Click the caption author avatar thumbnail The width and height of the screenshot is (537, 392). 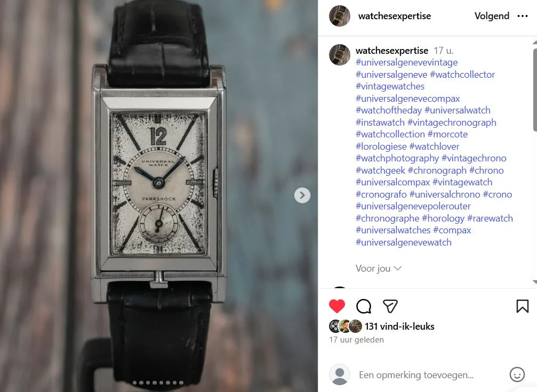pos(339,55)
